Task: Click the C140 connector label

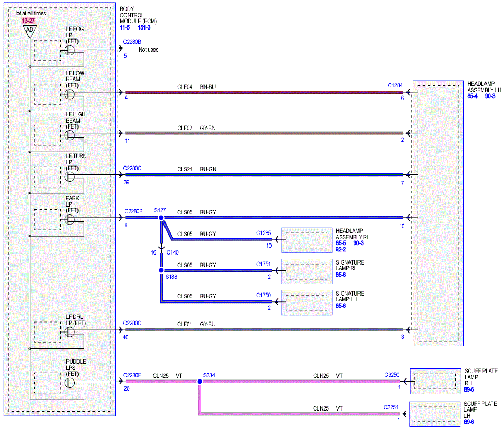Action: tap(172, 252)
